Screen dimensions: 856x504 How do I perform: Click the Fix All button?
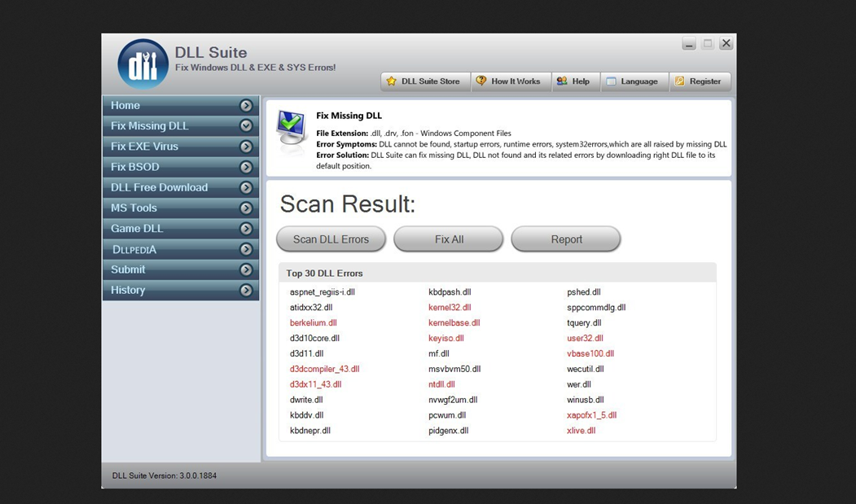[x=448, y=239]
